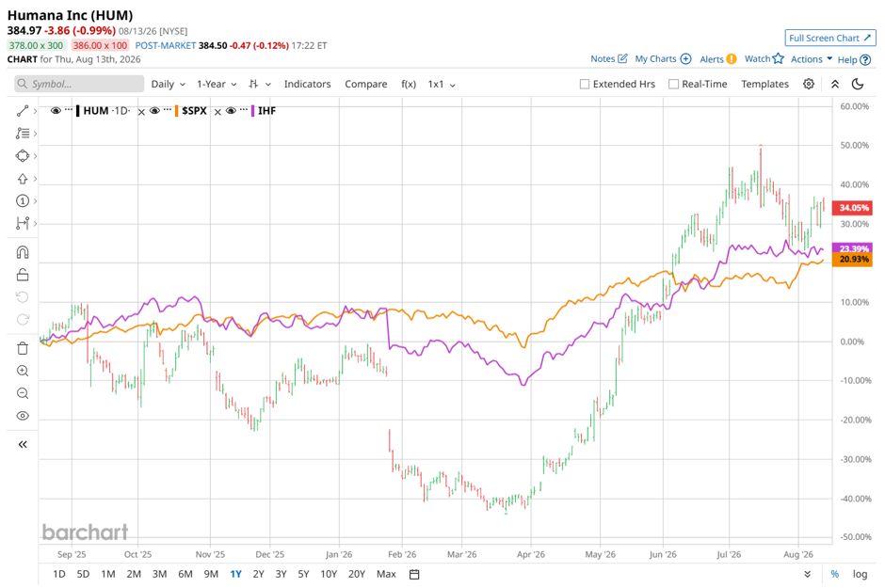Toggle log scale mode
Viewport: 885px width, 588px height.
[x=860, y=574]
